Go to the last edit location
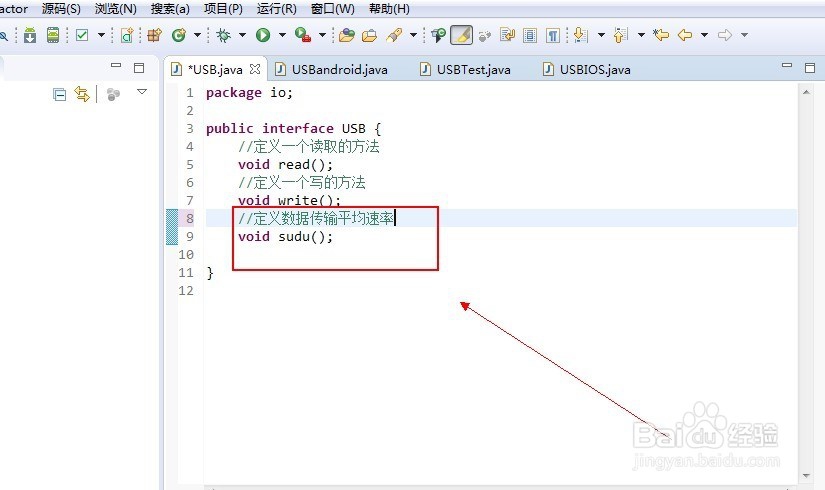Image resolution: width=825 pixels, height=490 pixels. (x=661, y=35)
